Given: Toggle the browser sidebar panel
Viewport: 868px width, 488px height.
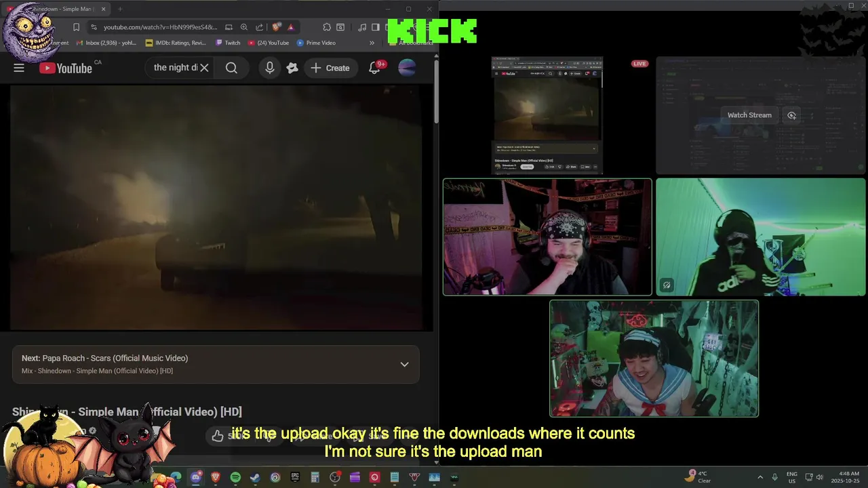Looking at the screenshot, I should [x=375, y=27].
